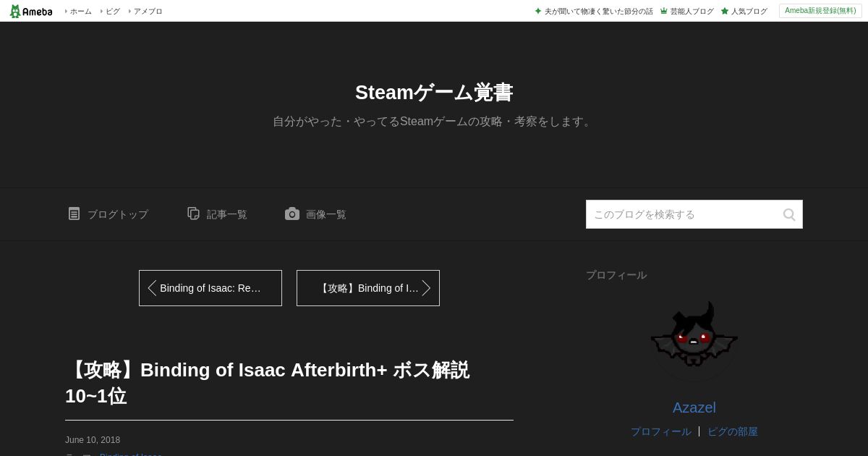Click the green sparkle icon beside promo text

click(538, 11)
